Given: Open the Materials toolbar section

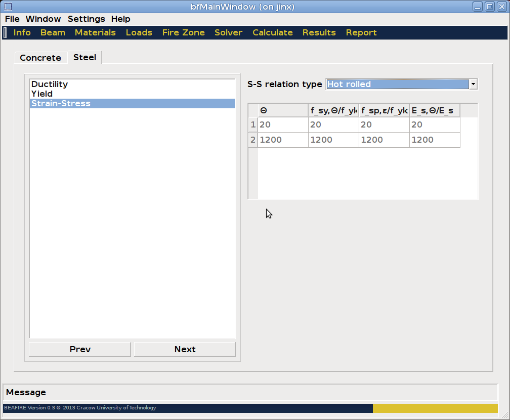Looking at the screenshot, I should click(95, 33).
